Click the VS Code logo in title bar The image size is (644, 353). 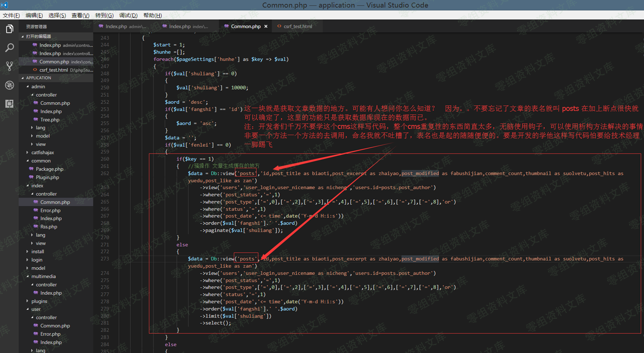tap(4, 5)
